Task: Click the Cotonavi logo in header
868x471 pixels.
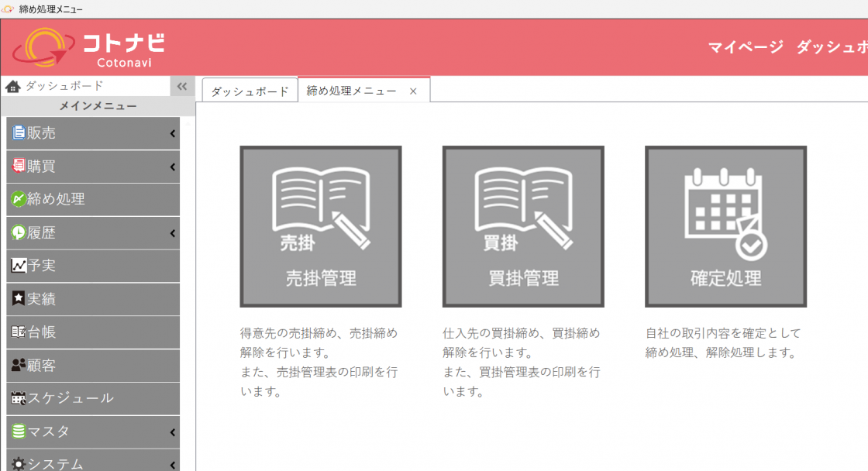Action: [89, 47]
